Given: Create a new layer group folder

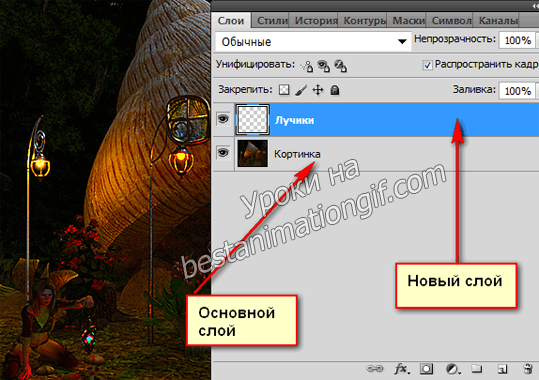Looking at the screenshot, I should point(476,369).
